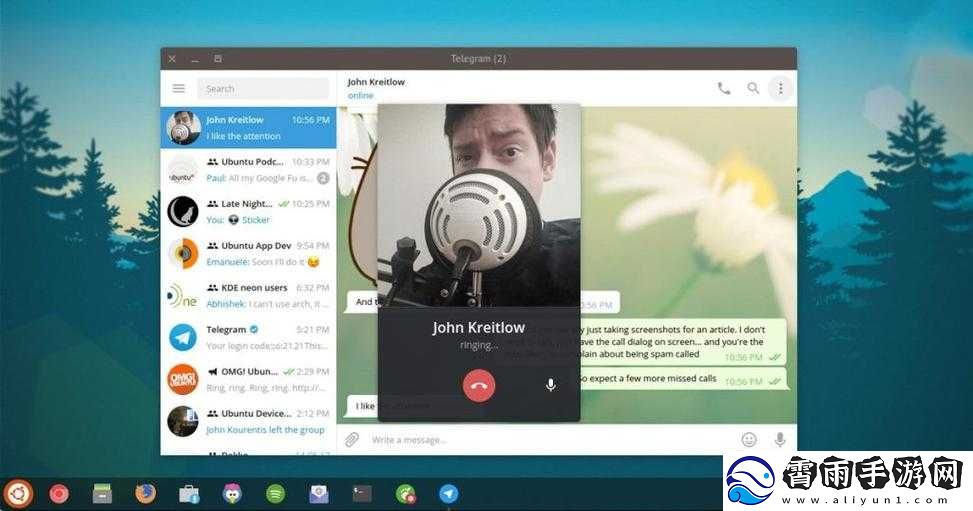Open the Ubuntu launcher in the dock
The image size is (973, 511).
tap(18, 494)
